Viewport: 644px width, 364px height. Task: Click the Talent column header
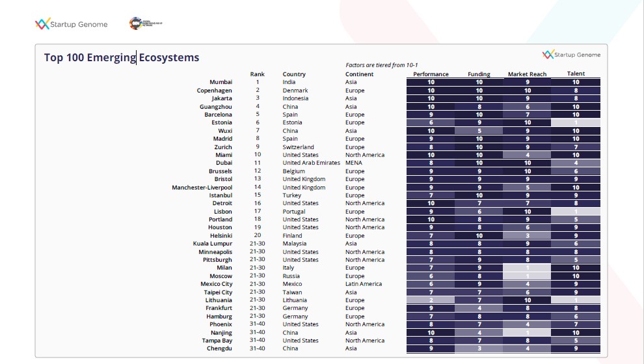coord(576,74)
